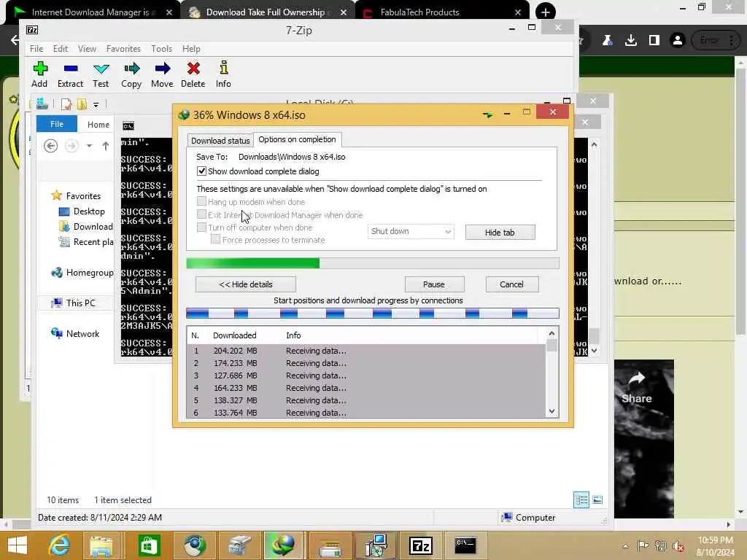747x560 pixels.
Task: Select the Options on completion tab
Action: pos(298,139)
